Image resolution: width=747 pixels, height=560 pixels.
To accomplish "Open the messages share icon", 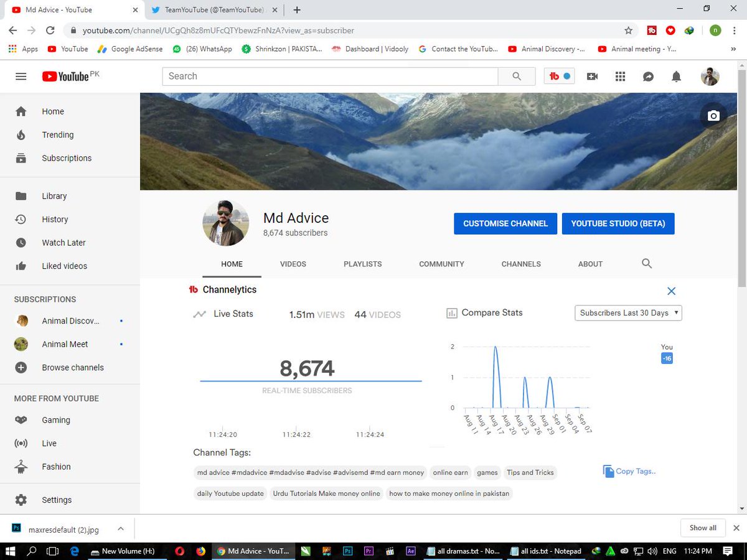I will [x=648, y=77].
